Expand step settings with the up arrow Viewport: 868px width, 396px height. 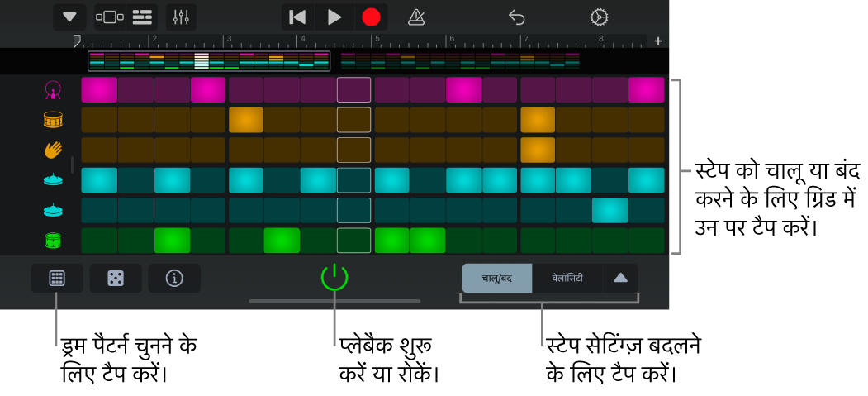pyautogui.click(x=620, y=278)
